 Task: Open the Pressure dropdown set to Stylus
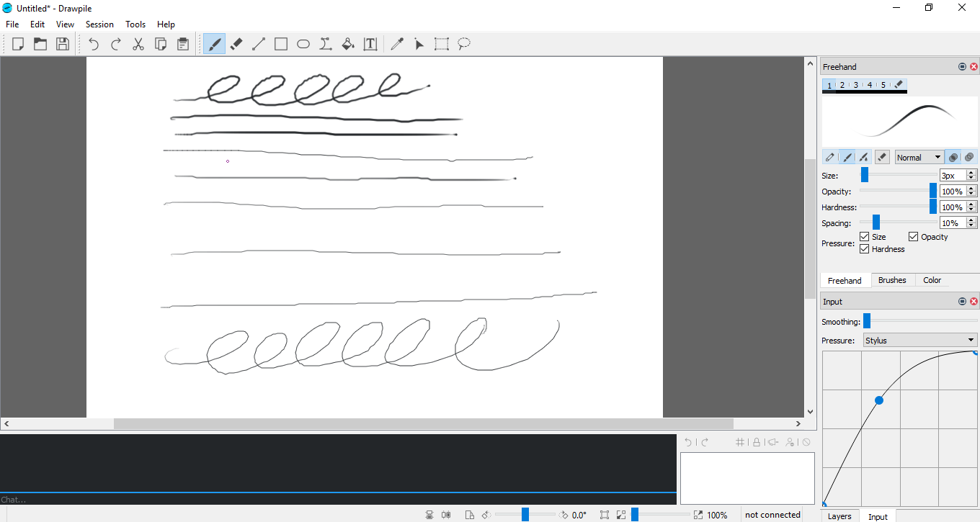920,339
